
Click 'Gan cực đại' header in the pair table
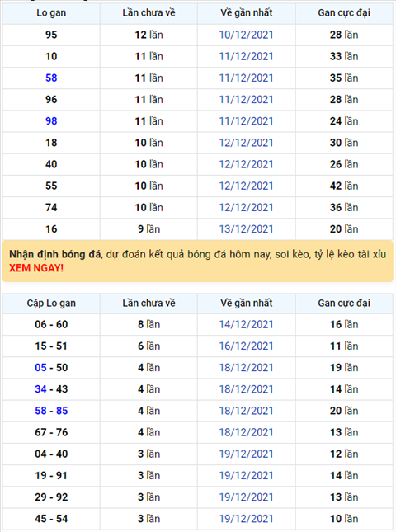coord(344,304)
